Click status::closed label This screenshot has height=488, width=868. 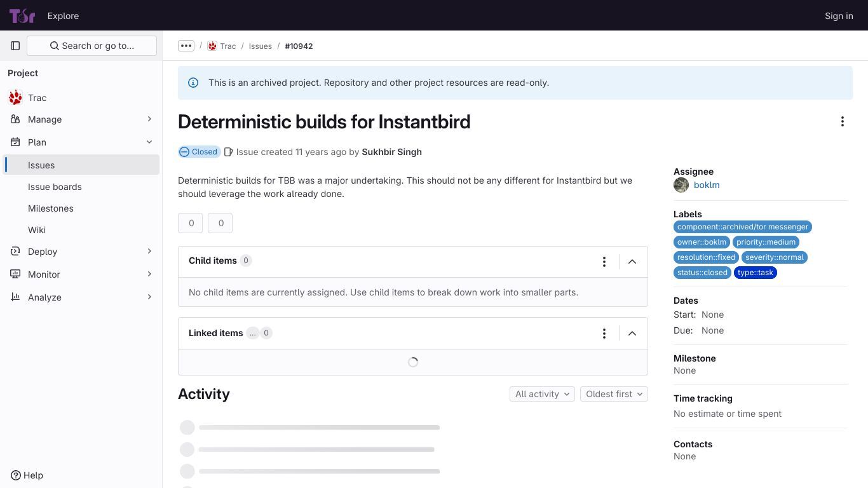(x=702, y=273)
